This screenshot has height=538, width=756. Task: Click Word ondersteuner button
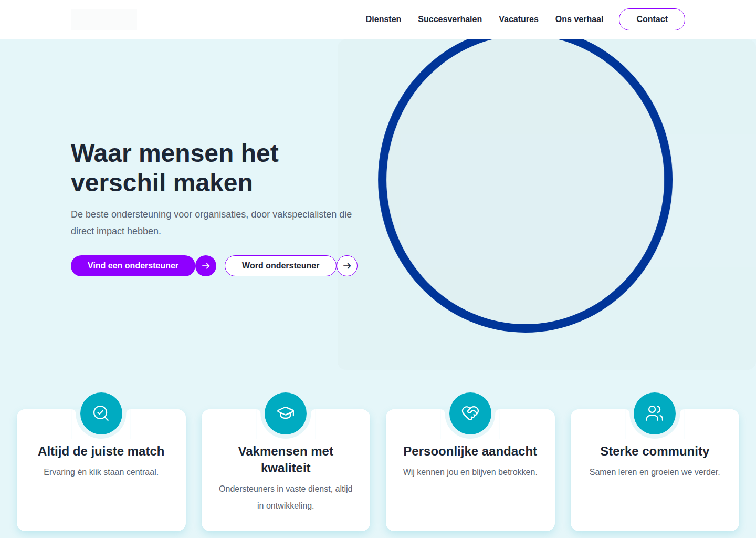(280, 266)
